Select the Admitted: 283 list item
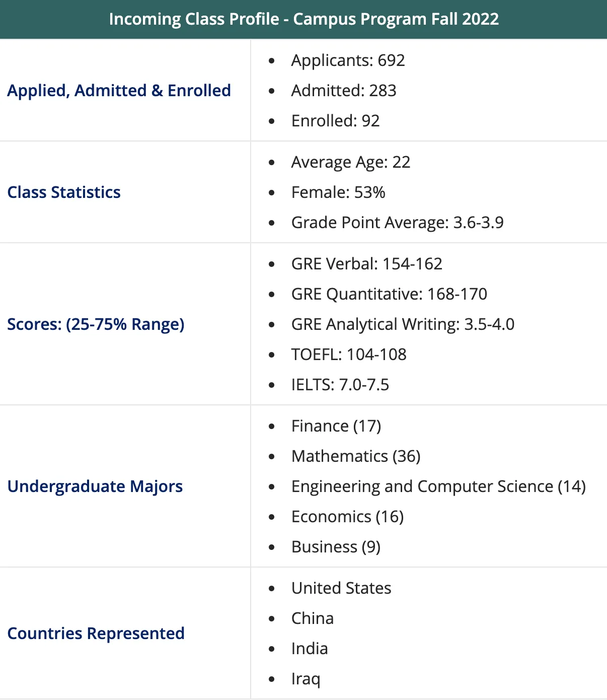 pos(344,91)
